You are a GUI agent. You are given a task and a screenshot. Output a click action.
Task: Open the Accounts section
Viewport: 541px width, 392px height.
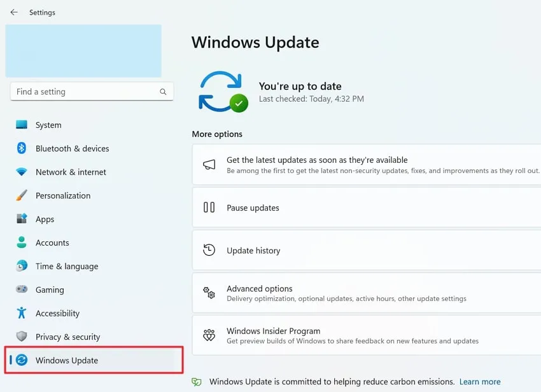(93, 242)
